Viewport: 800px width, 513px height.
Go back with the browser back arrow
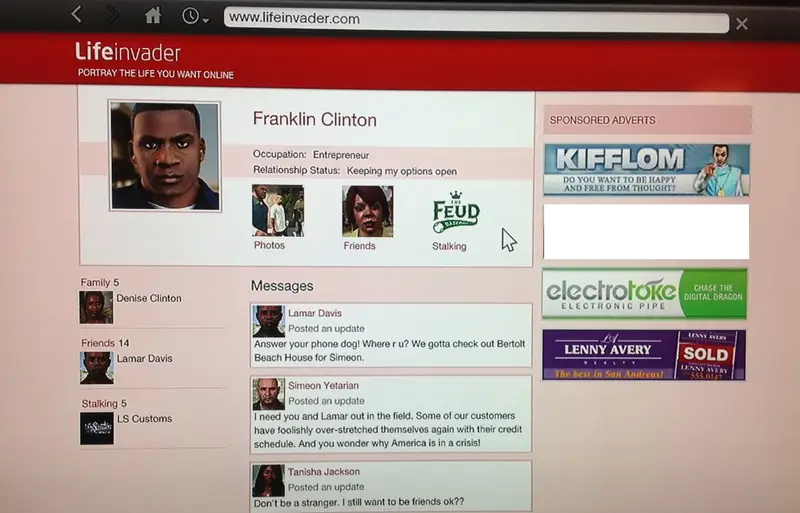(77, 14)
